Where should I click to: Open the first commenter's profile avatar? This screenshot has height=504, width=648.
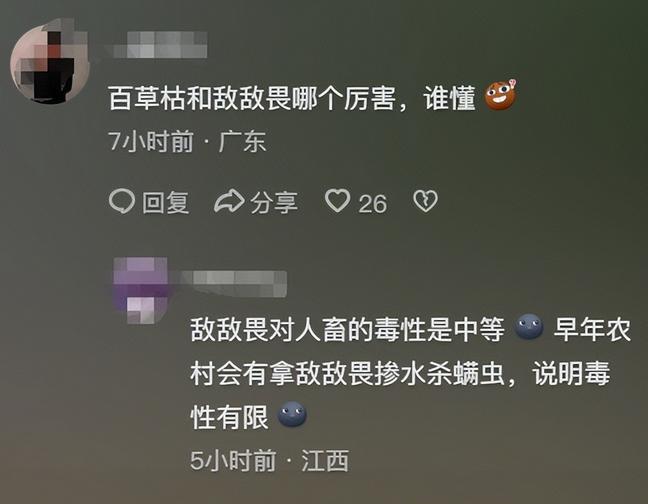coord(50,61)
